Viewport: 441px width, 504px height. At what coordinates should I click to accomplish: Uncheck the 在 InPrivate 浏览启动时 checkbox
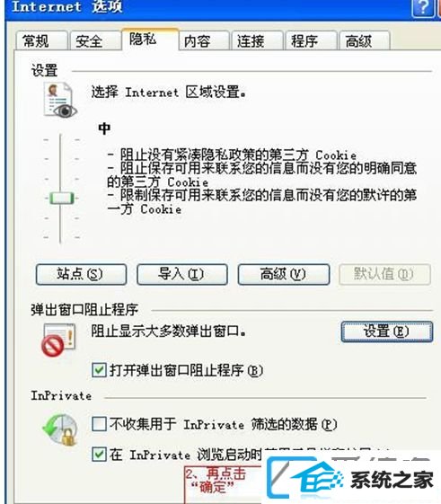pos(99,455)
